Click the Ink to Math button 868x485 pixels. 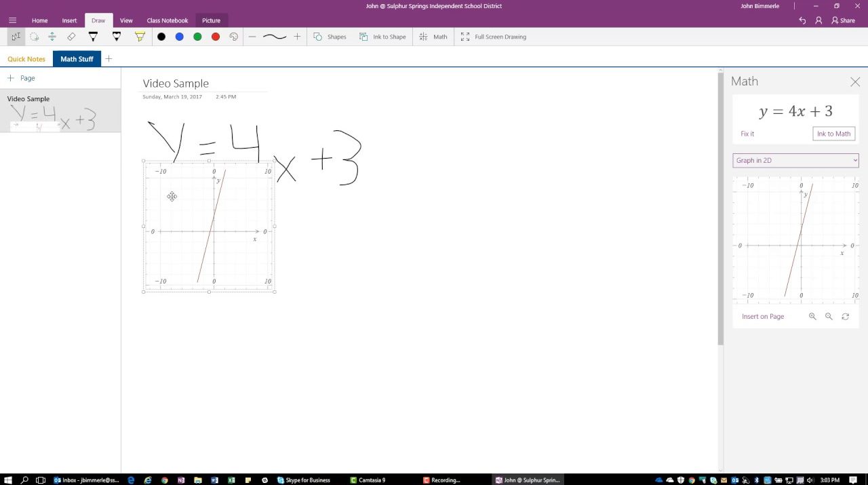pos(833,134)
